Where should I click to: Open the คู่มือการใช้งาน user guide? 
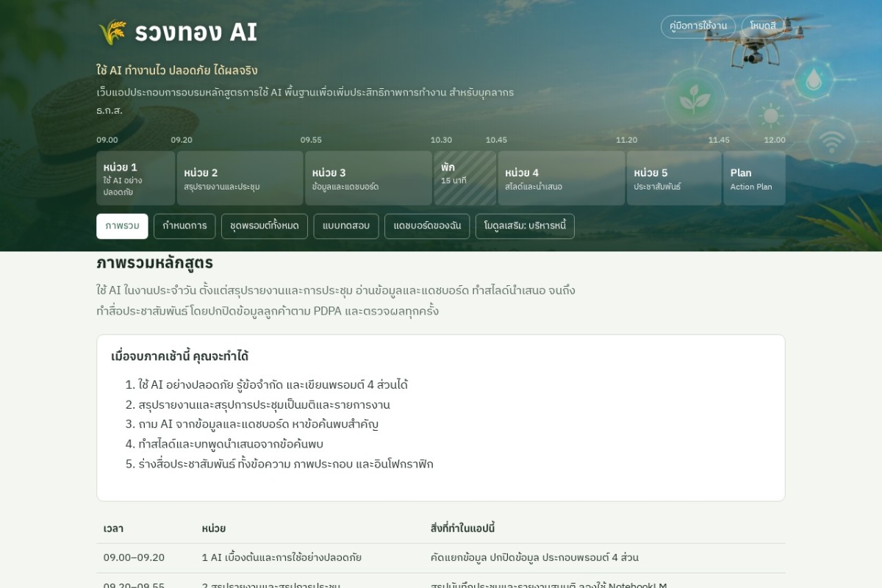point(698,26)
